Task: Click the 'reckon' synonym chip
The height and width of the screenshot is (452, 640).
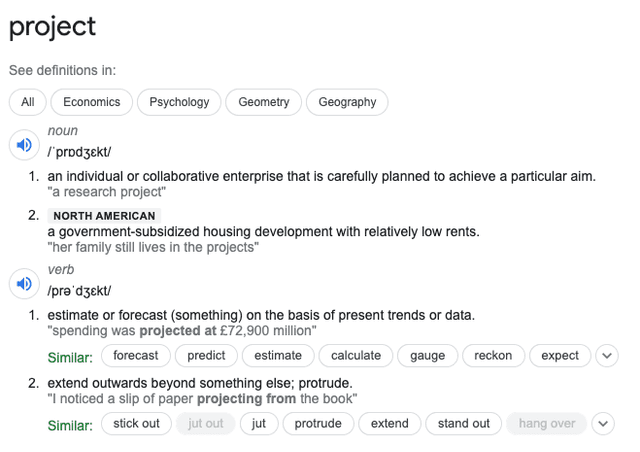Action: (493, 355)
